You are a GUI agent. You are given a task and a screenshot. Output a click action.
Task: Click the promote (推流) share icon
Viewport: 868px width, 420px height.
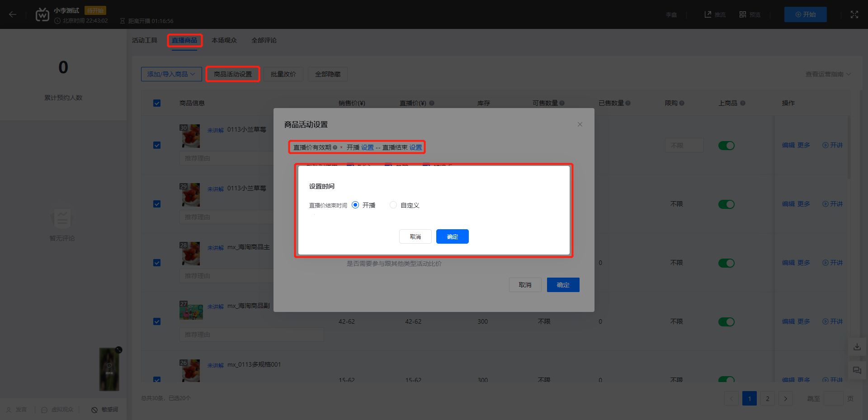pos(708,14)
